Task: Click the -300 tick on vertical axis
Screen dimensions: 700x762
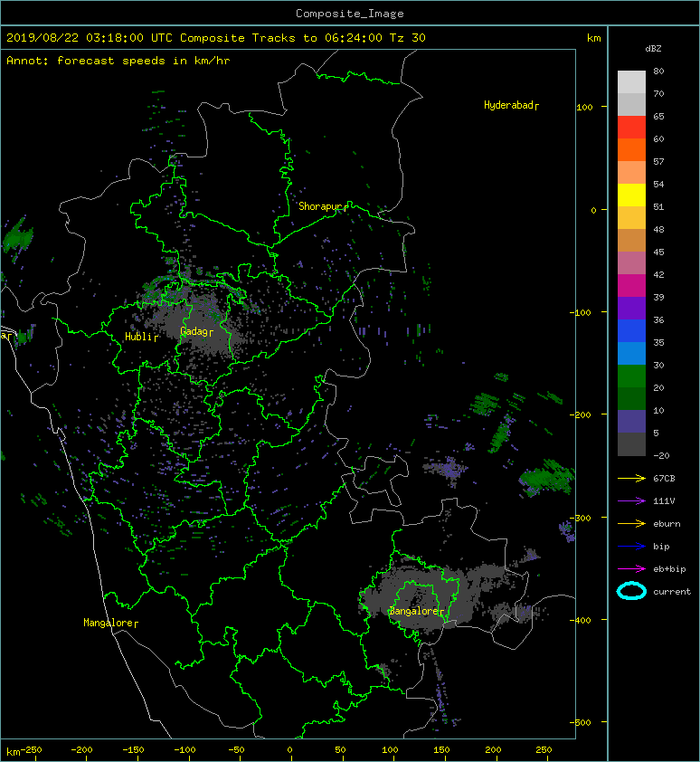Action: tap(582, 518)
